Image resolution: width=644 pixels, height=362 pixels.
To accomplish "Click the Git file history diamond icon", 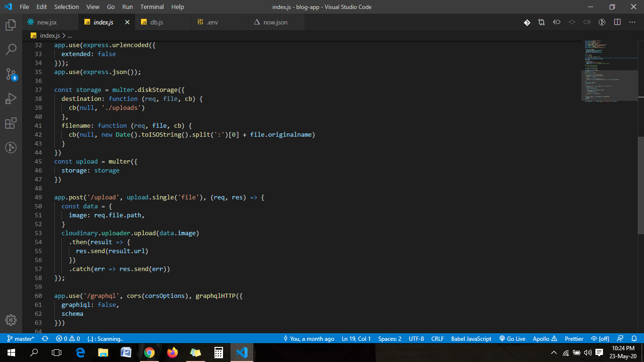I will click(527, 22).
